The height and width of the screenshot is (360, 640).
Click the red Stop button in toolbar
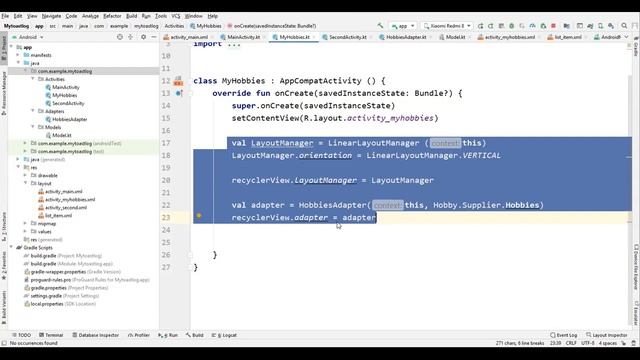point(553,26)
